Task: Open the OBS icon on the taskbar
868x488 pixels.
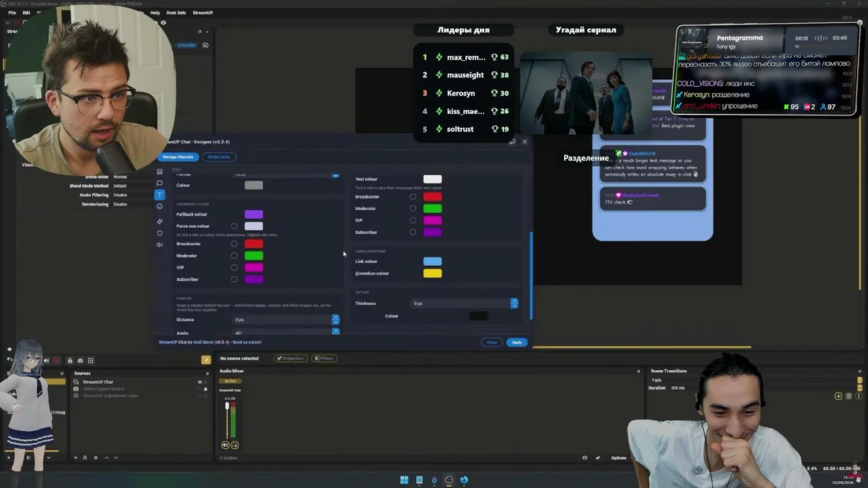Action: (x=449, y=480)
